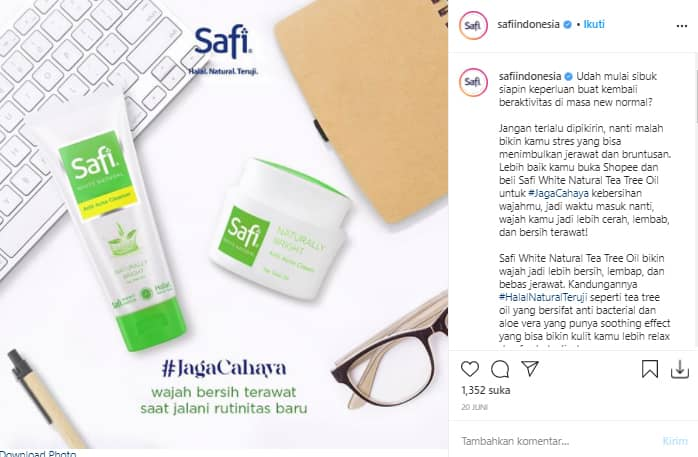Save post with bookmark icon

[x=650, y=369]
